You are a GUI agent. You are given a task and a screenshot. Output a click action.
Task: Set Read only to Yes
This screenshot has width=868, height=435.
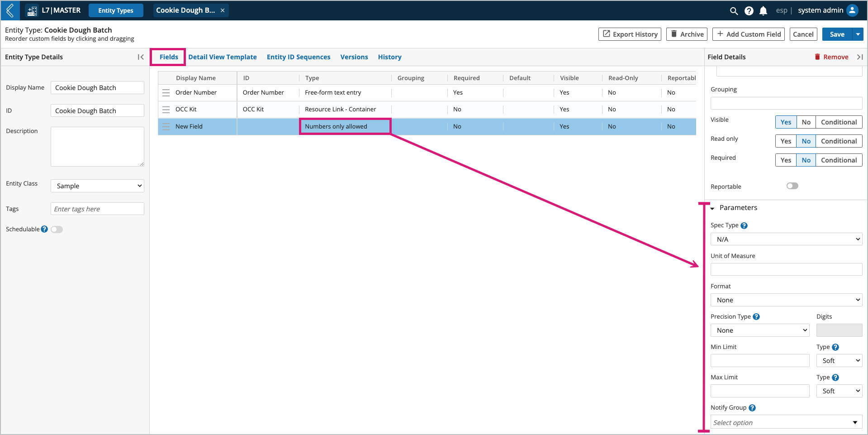coord(786,141)
